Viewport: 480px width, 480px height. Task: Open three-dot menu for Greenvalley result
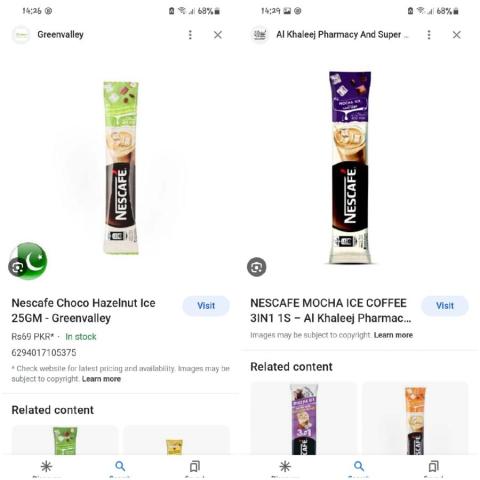(x=190, y=35)
